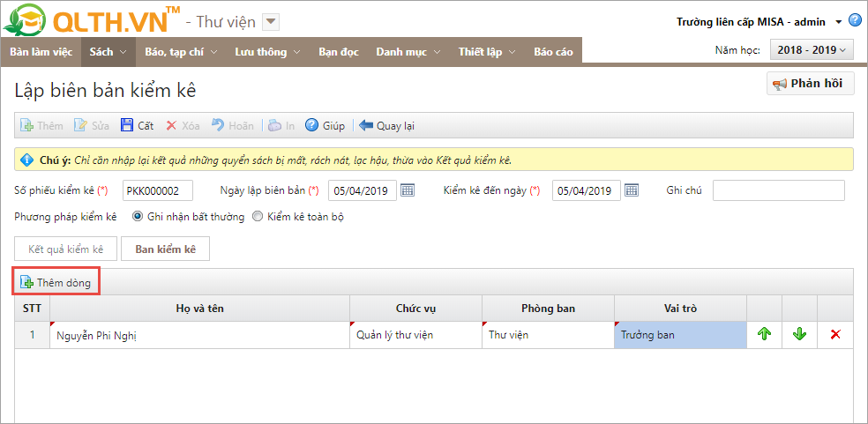868x424 pixels.
Task: Expand the Báo, tạp chí menu
Action: (181, 52)
